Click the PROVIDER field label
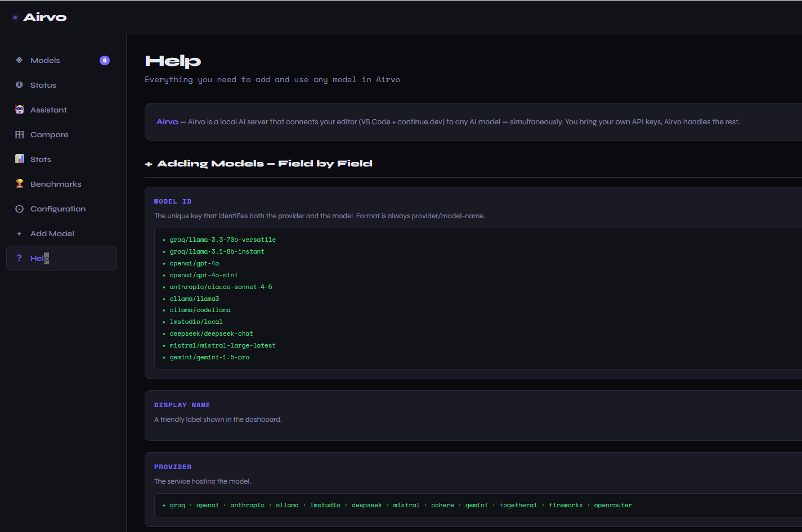The width and height of the screenshot is (802, 532). pyautogui.click(x=173, y=467)
